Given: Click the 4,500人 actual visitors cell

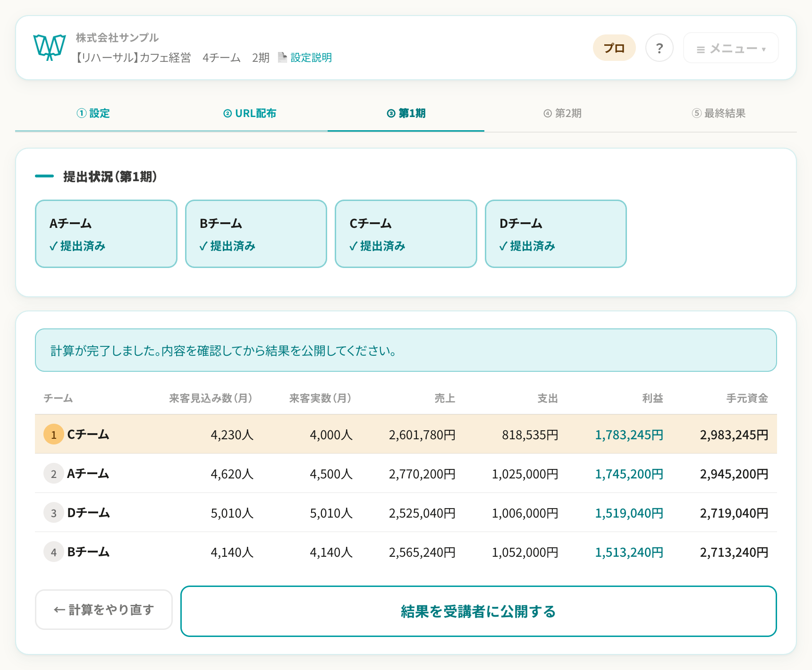Looking at the screenshot, I should [331, 474].
